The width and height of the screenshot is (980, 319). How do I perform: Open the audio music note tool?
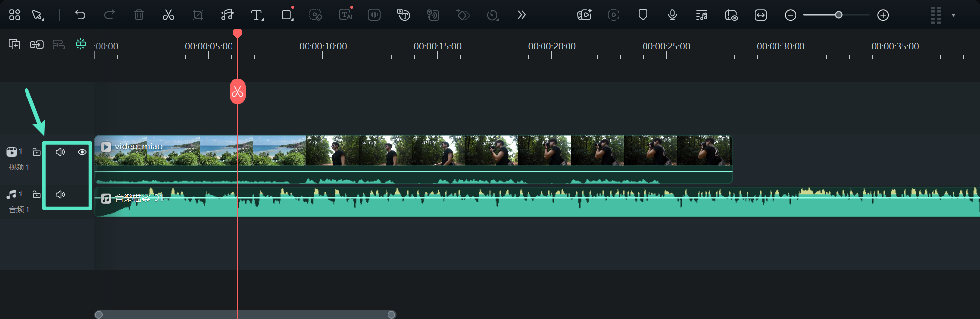tap(227, 15)
